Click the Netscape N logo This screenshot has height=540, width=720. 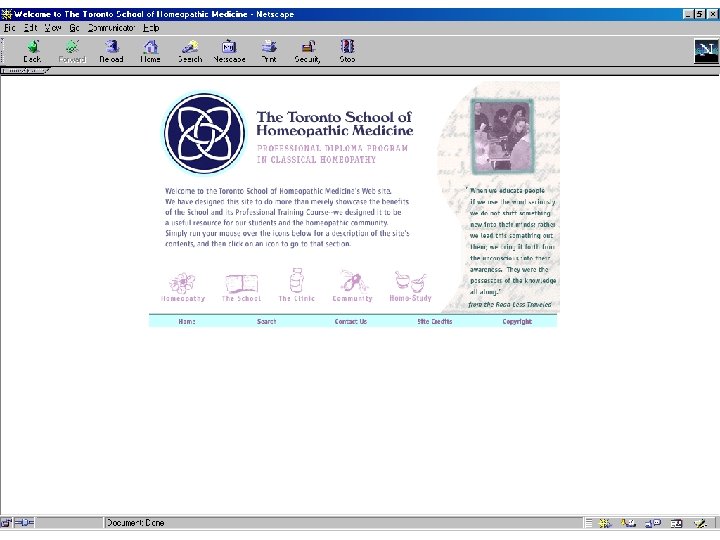[706, 51]
